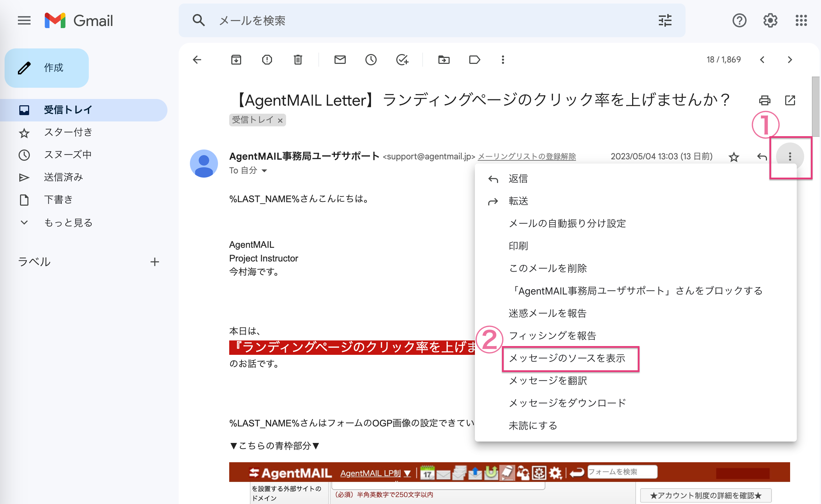Screen dimensions: 821x504
Task: Add email to Tasks icon
Action: pyautogui.click(x=402, y=60)
